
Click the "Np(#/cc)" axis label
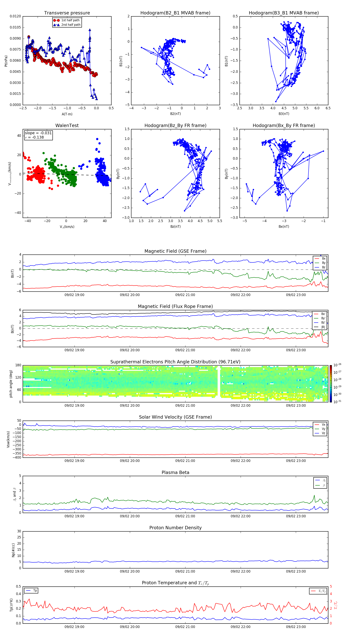pyautogui.click(x=13, y=550)
